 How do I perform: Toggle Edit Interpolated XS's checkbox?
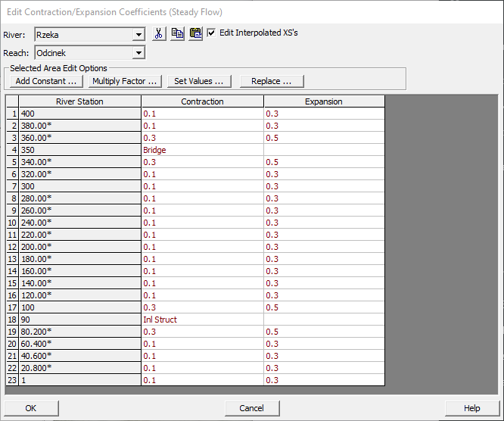pyautogui.click(x=212, y=33)
